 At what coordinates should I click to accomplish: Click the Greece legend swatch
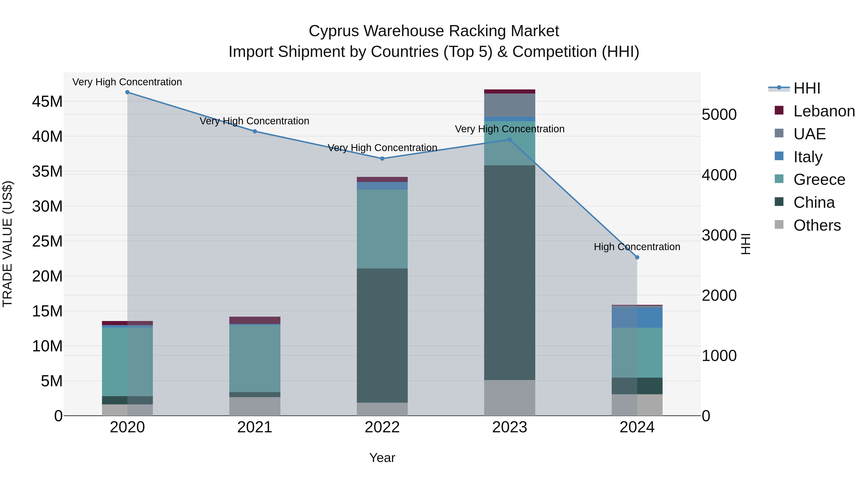779,179
